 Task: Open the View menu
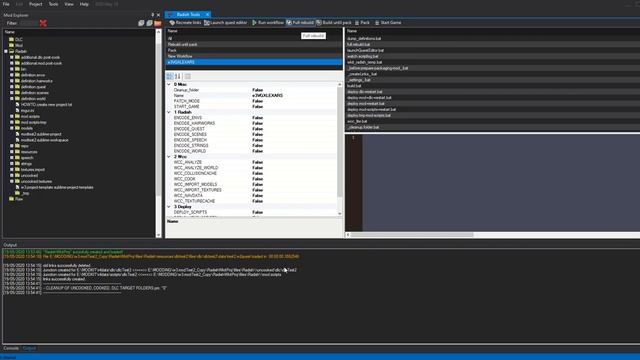(69, 4)
